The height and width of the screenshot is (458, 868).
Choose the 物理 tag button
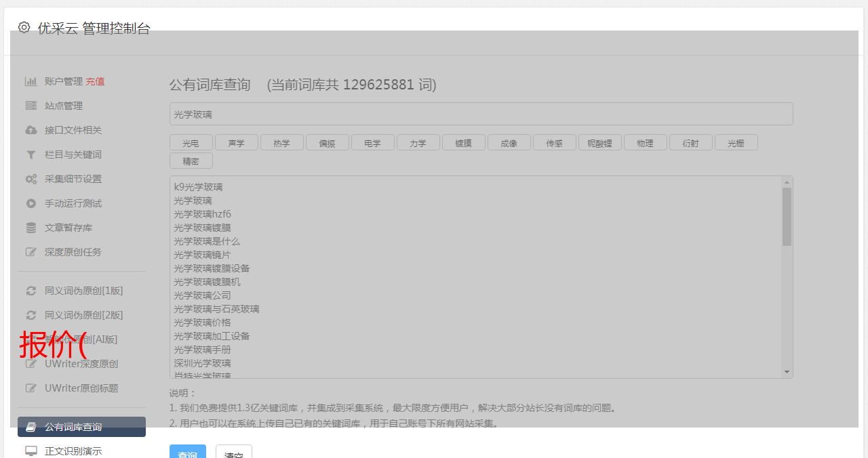click(646, 142)
